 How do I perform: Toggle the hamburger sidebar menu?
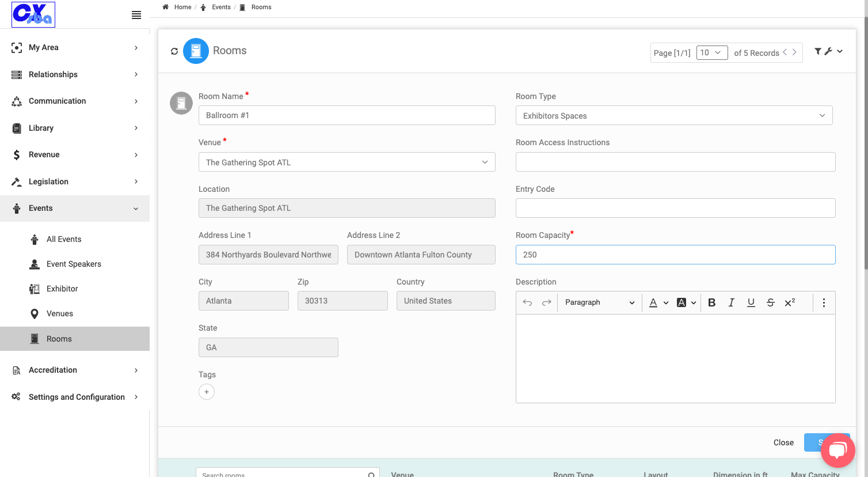click(x=136, y=15)
